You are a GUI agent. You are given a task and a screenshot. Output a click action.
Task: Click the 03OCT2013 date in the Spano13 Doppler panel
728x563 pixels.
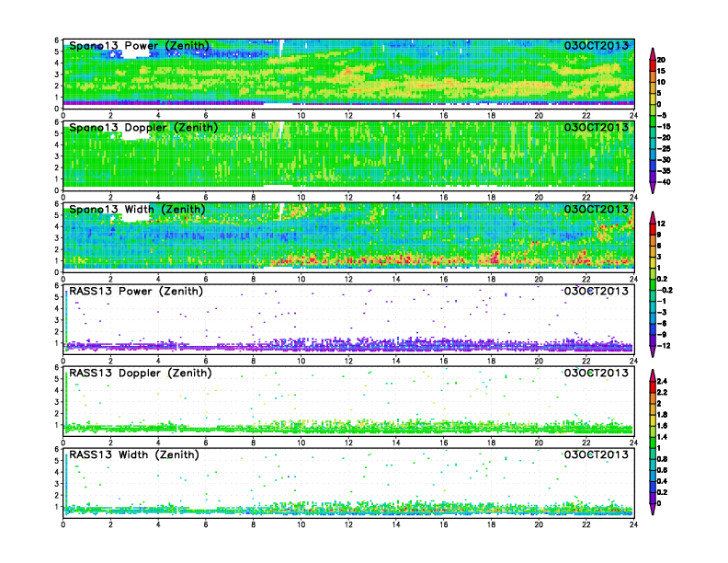click(x=597, y=127)
